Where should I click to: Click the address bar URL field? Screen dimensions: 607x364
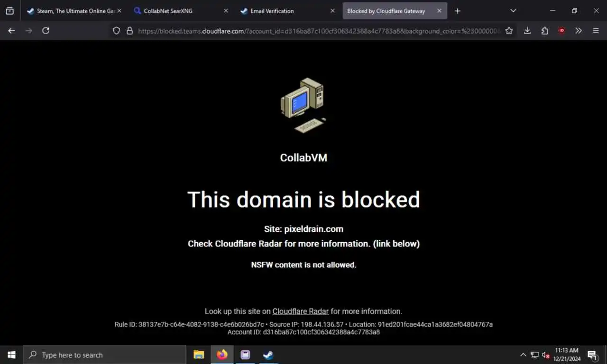[x=319, y=31]
